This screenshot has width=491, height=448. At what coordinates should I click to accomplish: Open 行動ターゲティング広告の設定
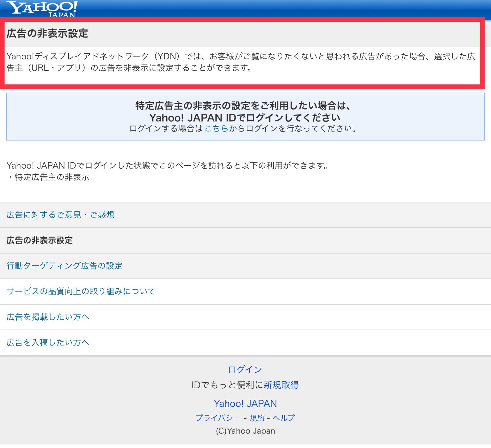pyautogui.click(x=64, y=266)
